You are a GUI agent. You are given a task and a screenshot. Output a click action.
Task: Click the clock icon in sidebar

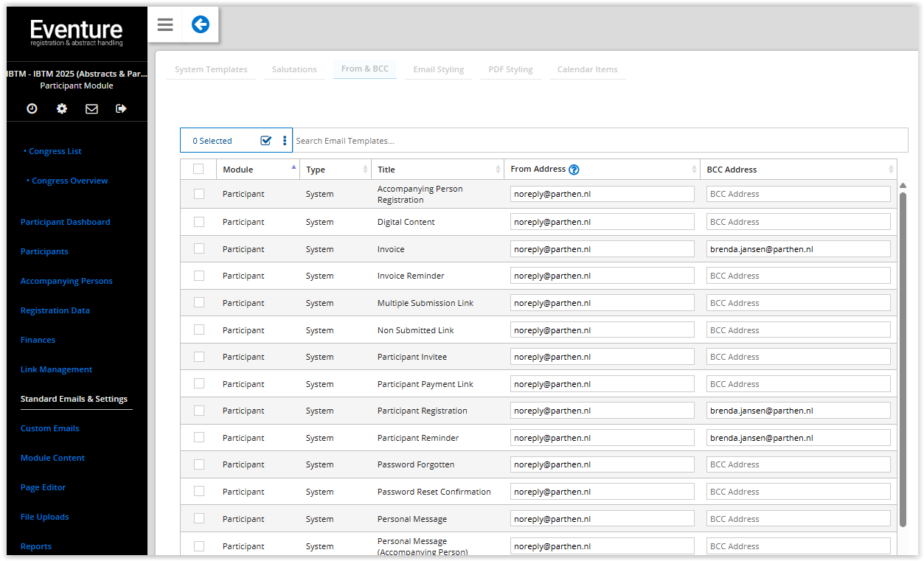click(x=32, y=108)
